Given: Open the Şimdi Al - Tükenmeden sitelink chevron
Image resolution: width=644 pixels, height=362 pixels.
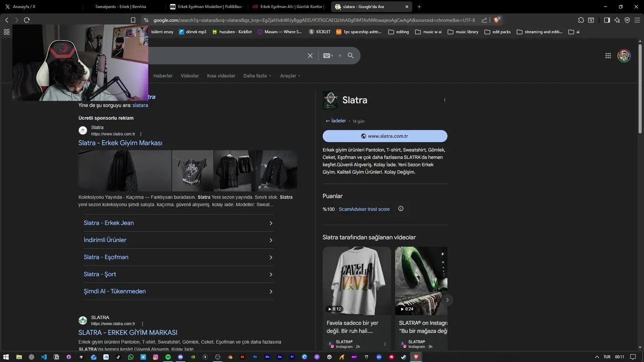Looking at the screenshot, I should tap(271, 292).
